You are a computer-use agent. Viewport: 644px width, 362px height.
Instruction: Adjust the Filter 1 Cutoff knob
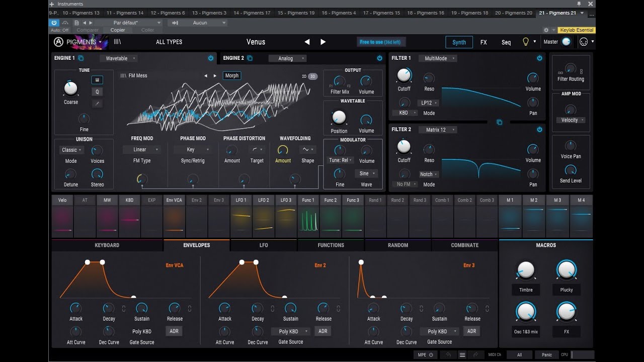click(404, 76)
